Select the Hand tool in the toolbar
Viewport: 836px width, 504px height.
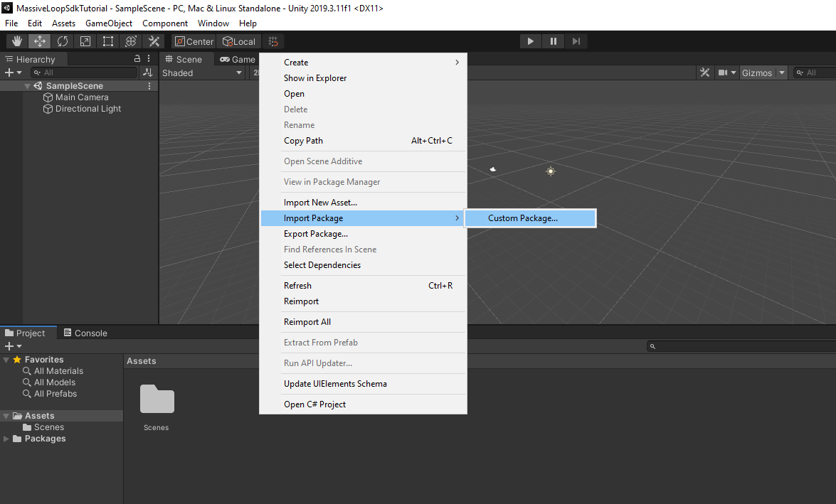click(17, 41)
